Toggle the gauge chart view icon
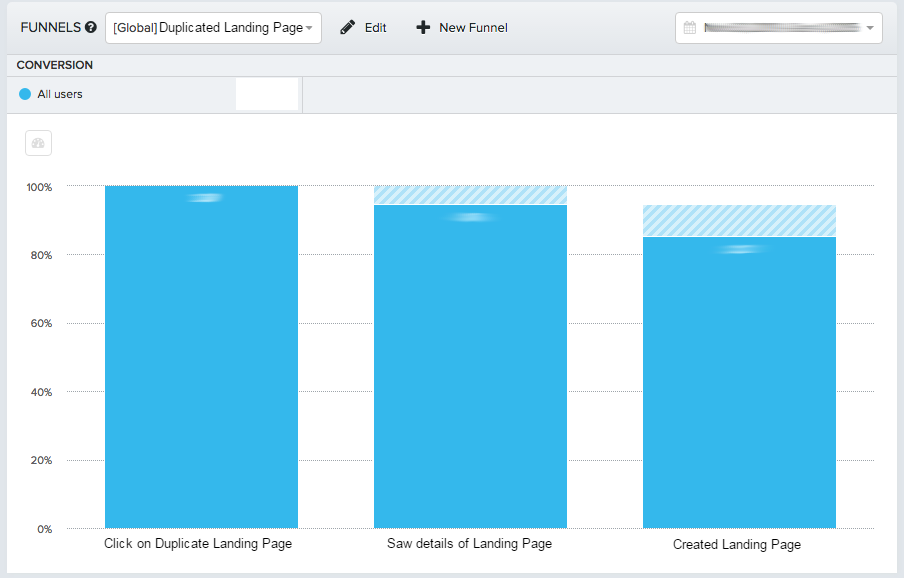 39,143
